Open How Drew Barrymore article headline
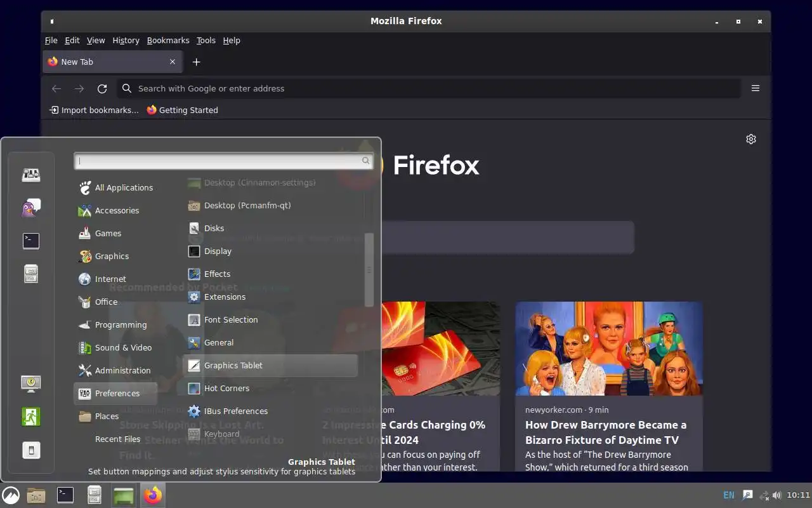The image size is (812, 508). [x=606, y=432]
